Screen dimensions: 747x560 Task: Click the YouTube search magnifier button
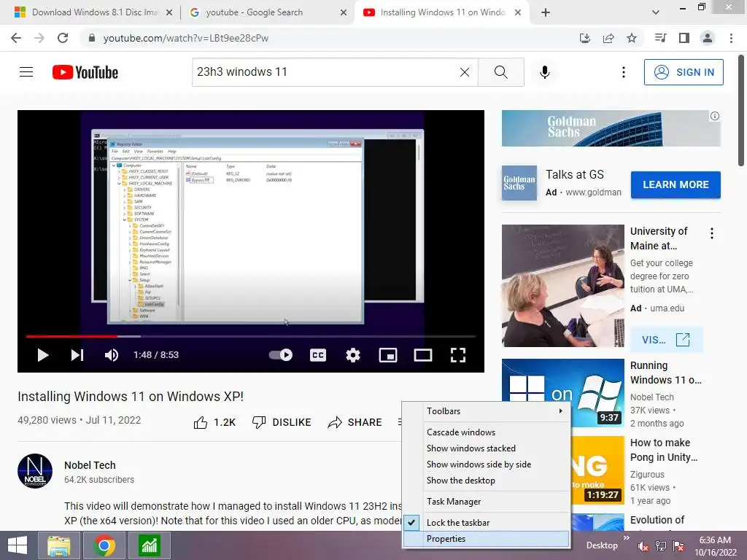500,72
